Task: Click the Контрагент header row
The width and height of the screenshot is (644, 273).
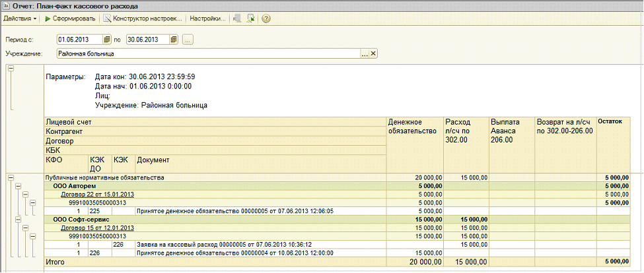Action: click(215, 132)
